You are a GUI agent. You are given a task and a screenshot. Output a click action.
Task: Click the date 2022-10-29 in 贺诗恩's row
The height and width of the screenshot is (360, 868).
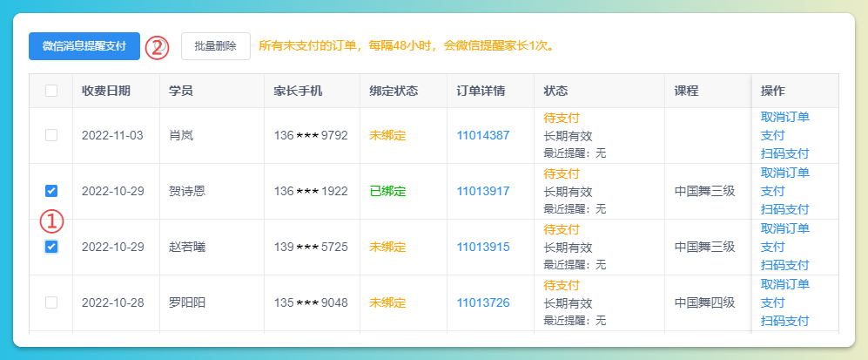[113, 191]
